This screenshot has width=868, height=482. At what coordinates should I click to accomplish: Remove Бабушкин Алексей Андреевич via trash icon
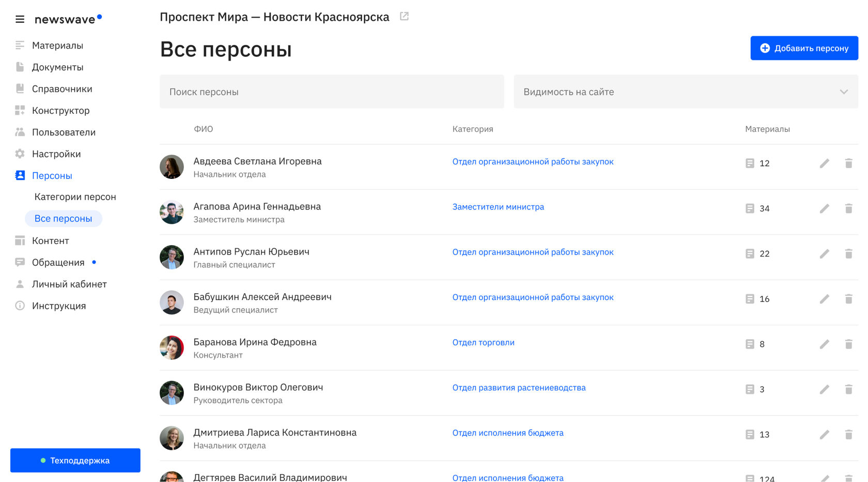click(848, 299)
